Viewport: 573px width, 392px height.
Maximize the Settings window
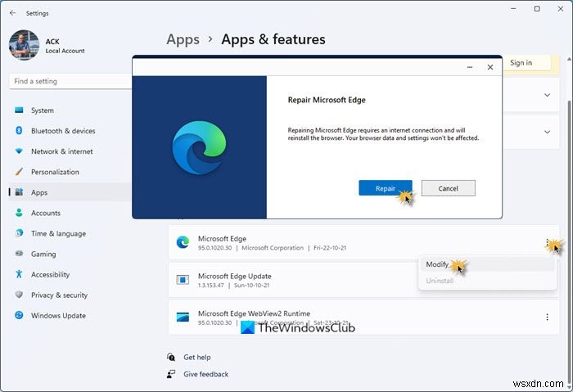click(537, 9)
